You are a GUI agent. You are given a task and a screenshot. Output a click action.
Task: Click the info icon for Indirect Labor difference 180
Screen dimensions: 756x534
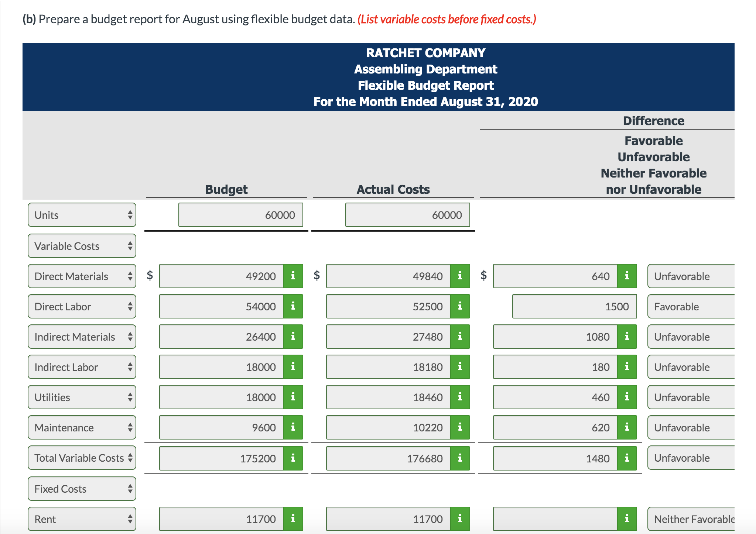pos(627,367)
